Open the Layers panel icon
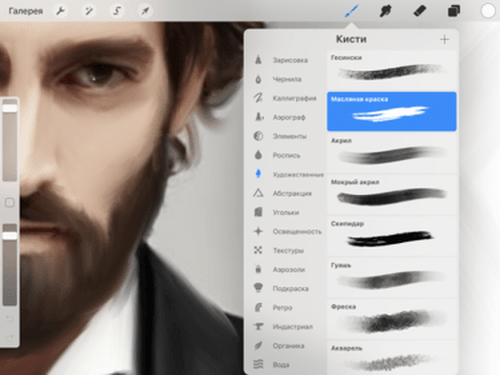The width and height of the screenshot is (500, 375). click(454, 11)
